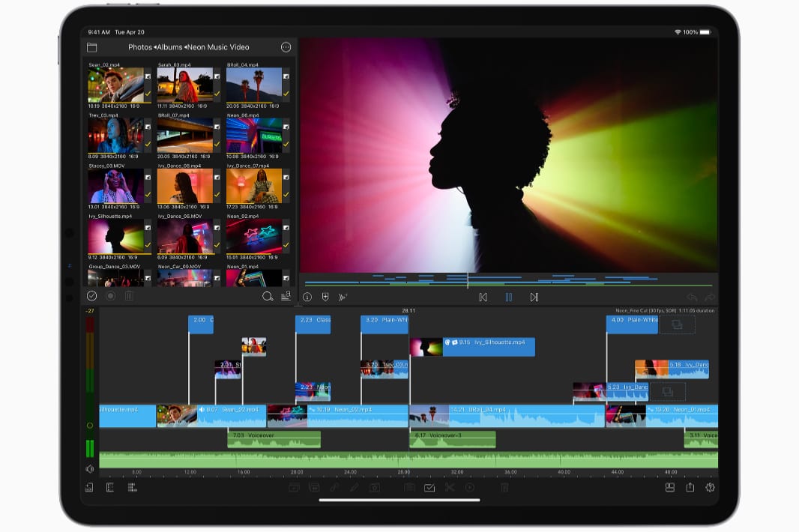This screenshot has height=532, width=799.
Task: Toggle the multi-select checkmark circle button
Action: [x=92, y=297]
